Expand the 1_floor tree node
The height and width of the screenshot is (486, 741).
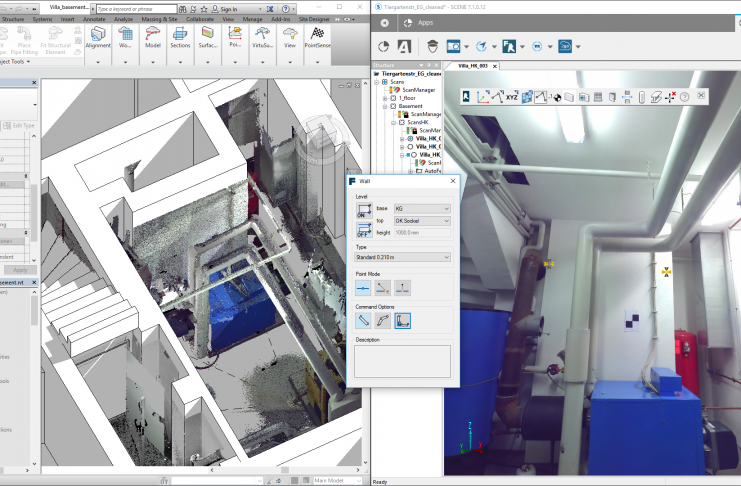point(385,98)
